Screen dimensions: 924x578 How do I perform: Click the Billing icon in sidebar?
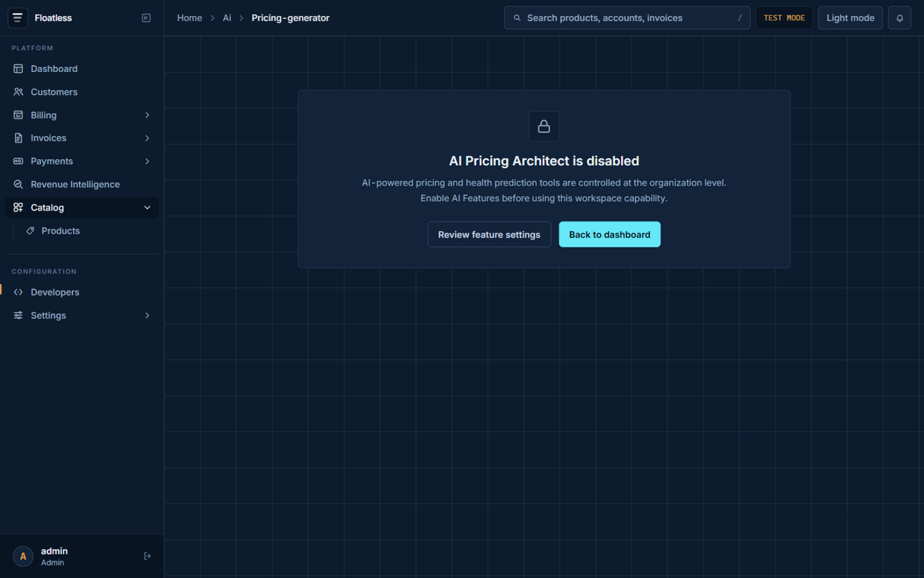point(18,115)
